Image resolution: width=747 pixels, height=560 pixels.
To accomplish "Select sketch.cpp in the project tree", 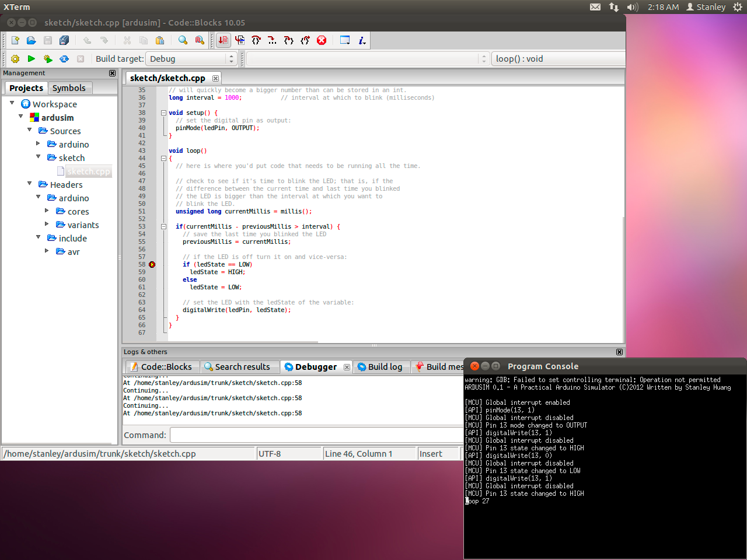I will [x=89, y=171].
